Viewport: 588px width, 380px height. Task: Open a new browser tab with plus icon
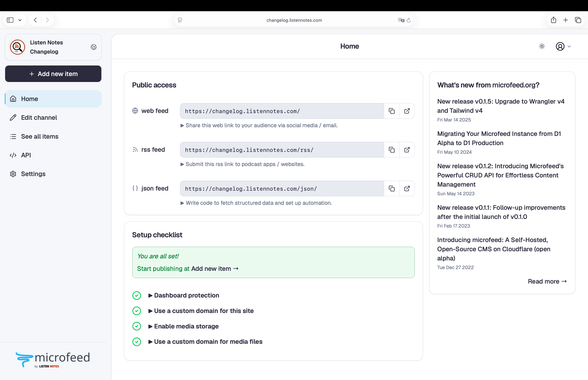pyautogui.click(x=566, y=20)
